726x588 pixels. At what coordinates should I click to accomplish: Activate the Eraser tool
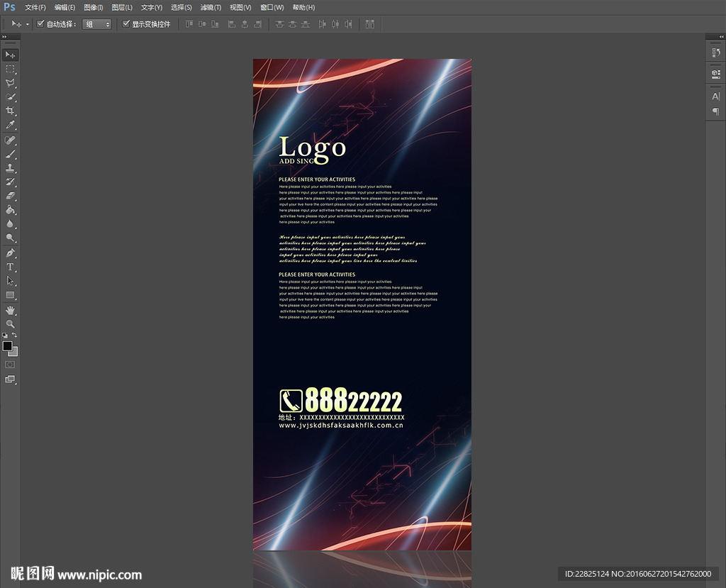click(x=10, y=196)
